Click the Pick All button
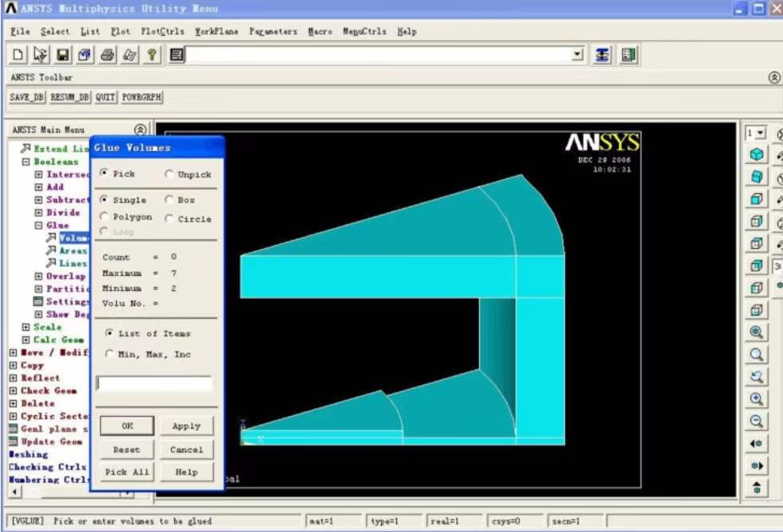This screenshot has height=532, width=783. [x=127, y=472]
